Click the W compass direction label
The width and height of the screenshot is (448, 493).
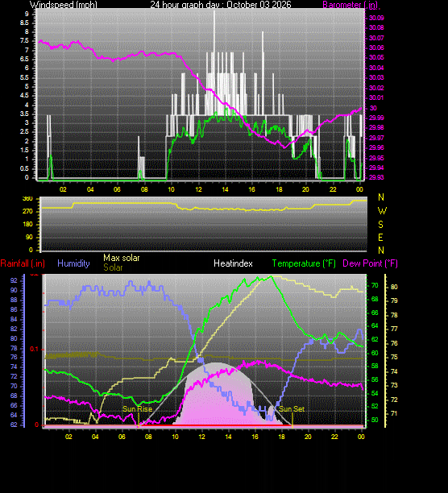click(382, 211)
